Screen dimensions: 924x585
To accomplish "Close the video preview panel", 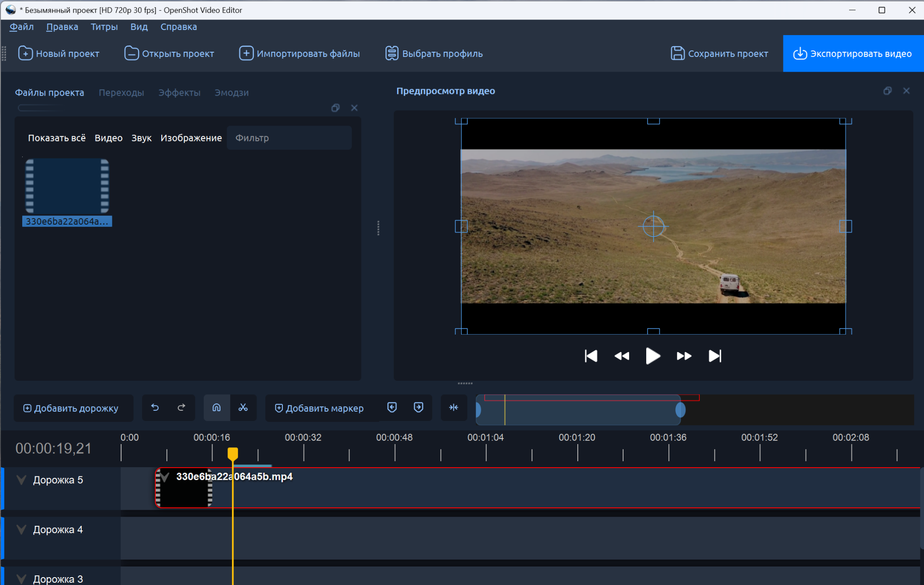I will (906, 91).
